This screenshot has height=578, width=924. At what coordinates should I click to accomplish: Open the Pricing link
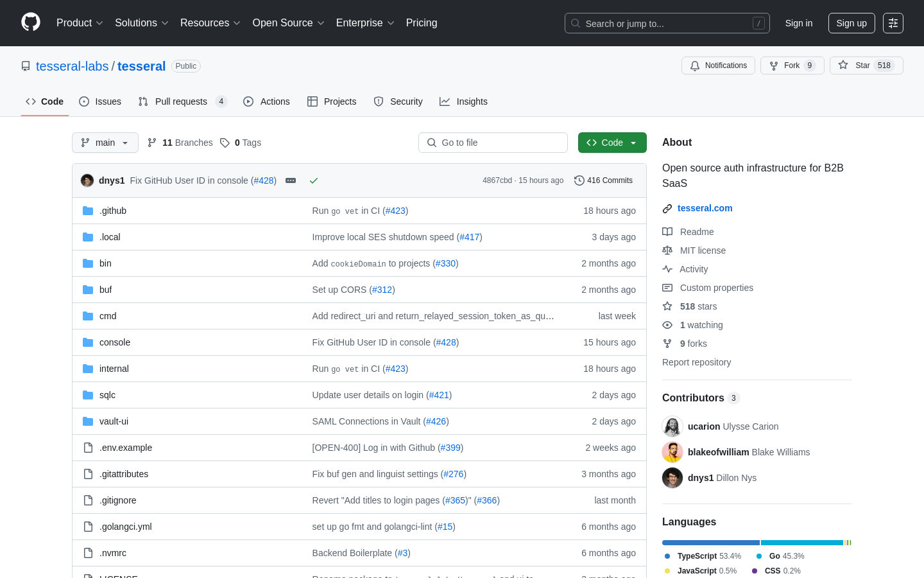tap(422, 23)
